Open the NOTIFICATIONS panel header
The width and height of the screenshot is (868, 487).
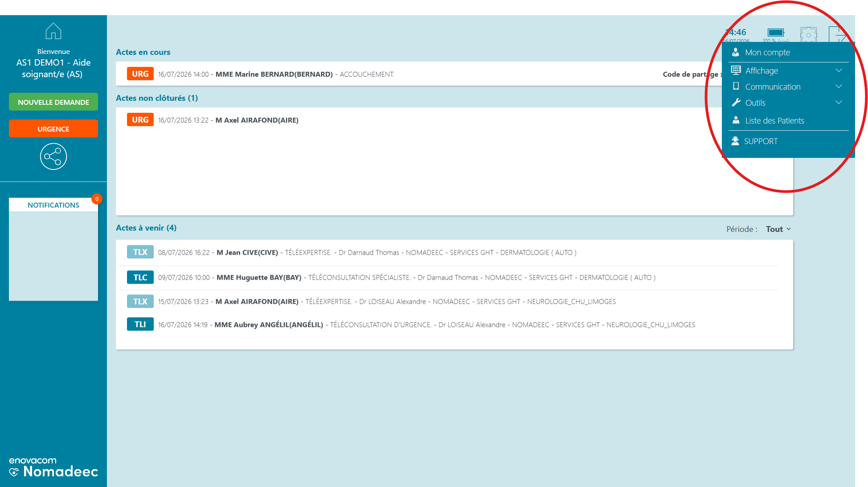coord(53,205)
